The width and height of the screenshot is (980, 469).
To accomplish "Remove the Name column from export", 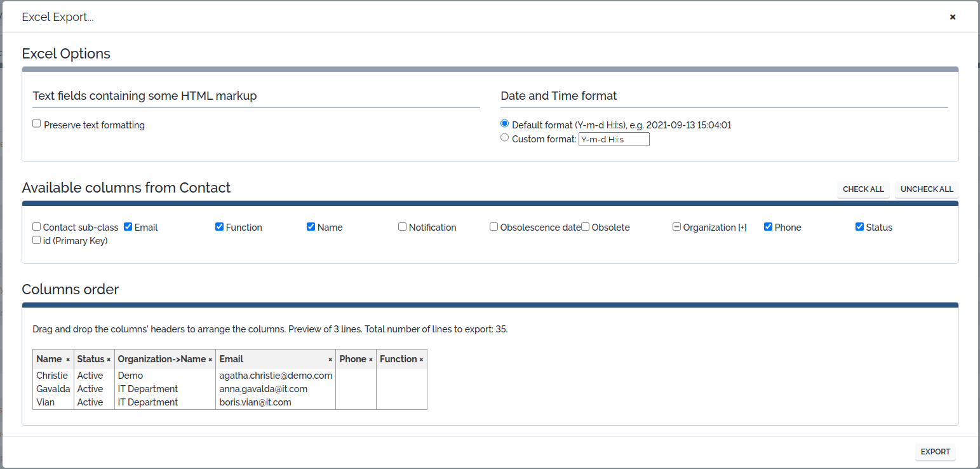I will pyautogui.click(x=68, y=358).
